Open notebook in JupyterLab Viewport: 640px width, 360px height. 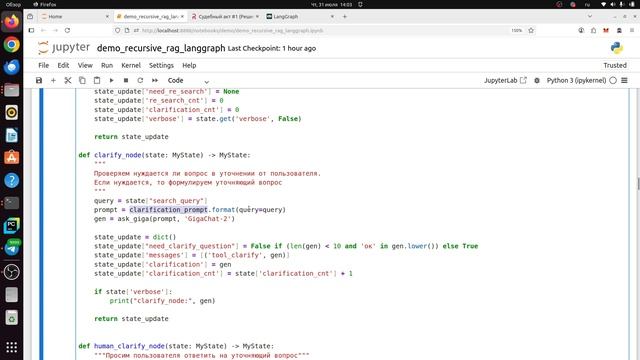pyautogui.click(x=505, y=80)
